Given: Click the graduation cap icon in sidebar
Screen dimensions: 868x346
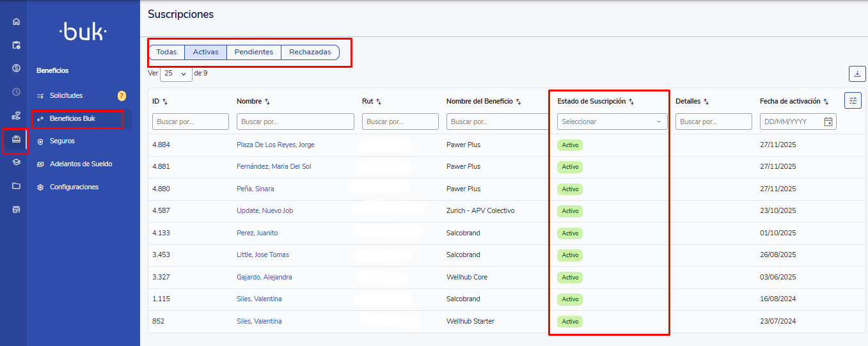Looking at the screenshot, I should click(16, 162).
